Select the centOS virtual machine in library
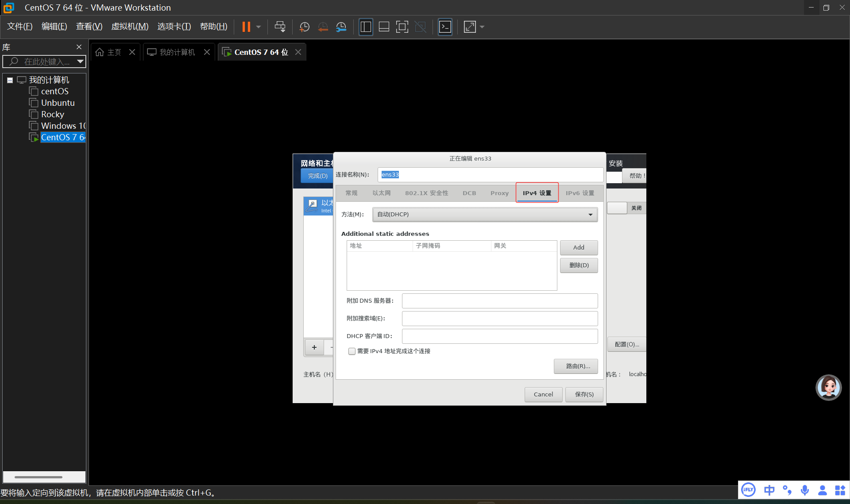The width and height of the screenshot is (850, 504). point(54,91)
